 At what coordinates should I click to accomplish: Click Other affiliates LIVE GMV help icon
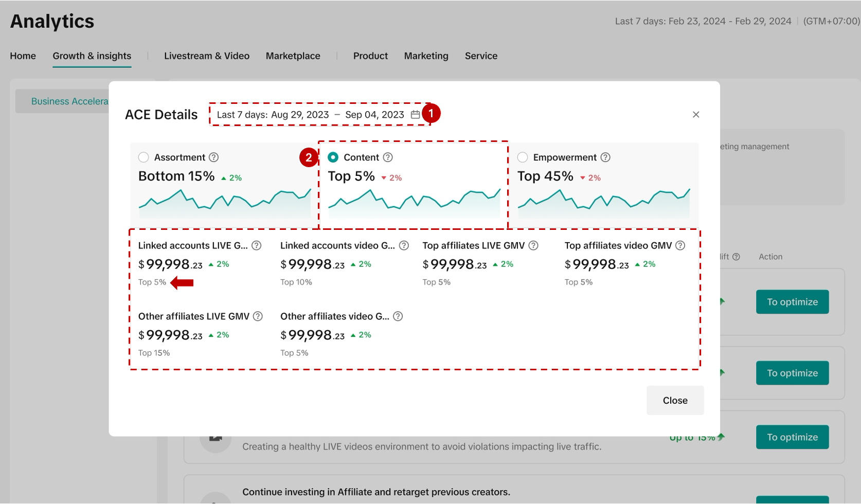(x=258, y=316)
